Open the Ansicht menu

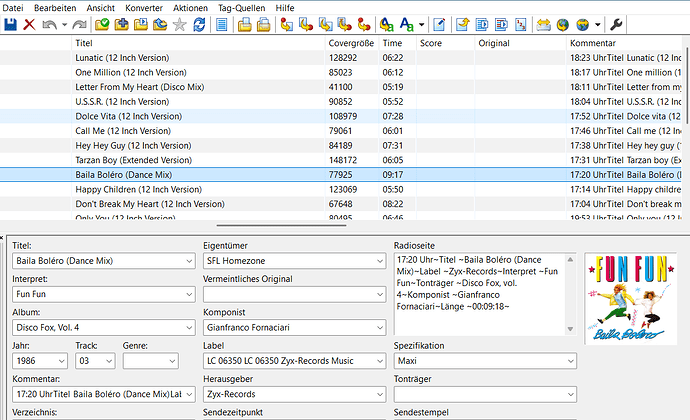pyautogui.click(x=100, y=8)
